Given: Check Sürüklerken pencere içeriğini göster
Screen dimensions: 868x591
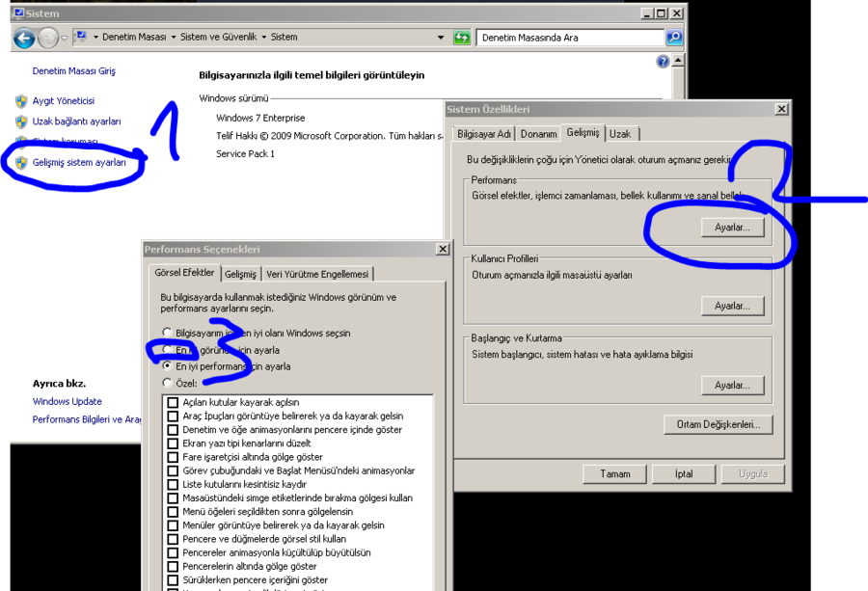Looking at the screenshot, I should [173, 580].
